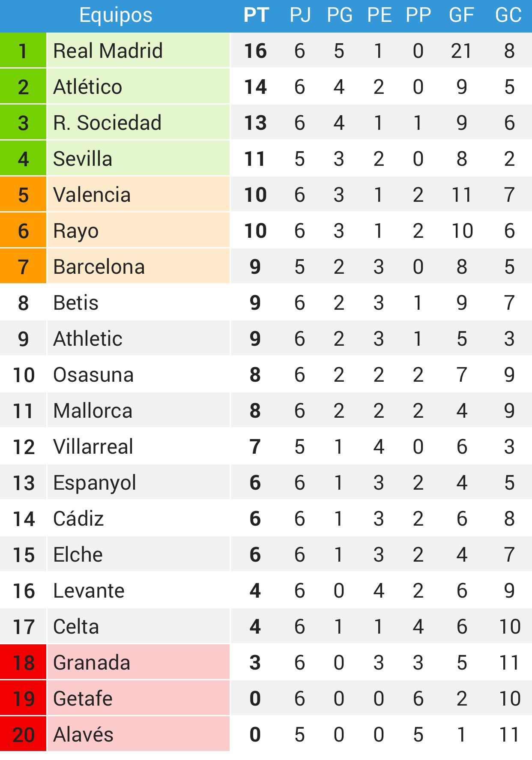Click the red position 18 badge
Image resolution: width=532 pixels, height=760 pixels.
(23, 662)
